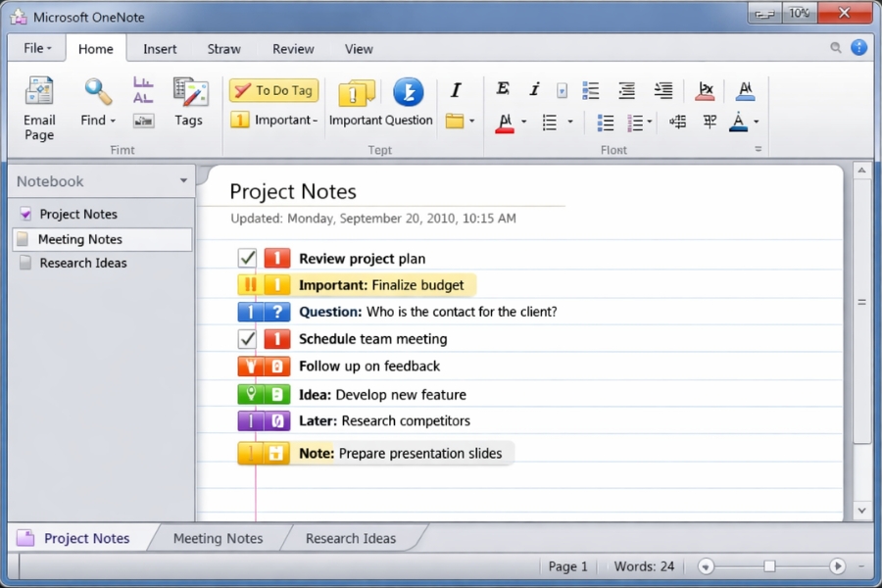Image resolution: width=882 pixels, height=588 pixels.
Task: Check the Review project plan checkbox
Action: pos(247,259)
